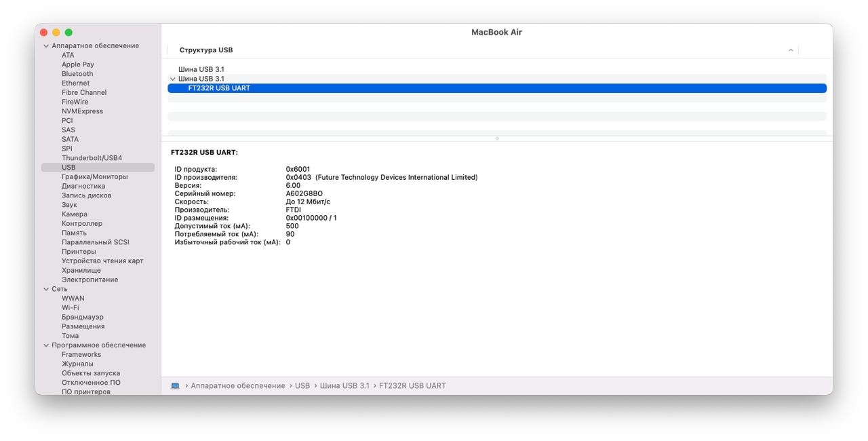Open Запись дисков in the sidebar
This screenshot has height=441, width=868.
(x=86, y=195)
